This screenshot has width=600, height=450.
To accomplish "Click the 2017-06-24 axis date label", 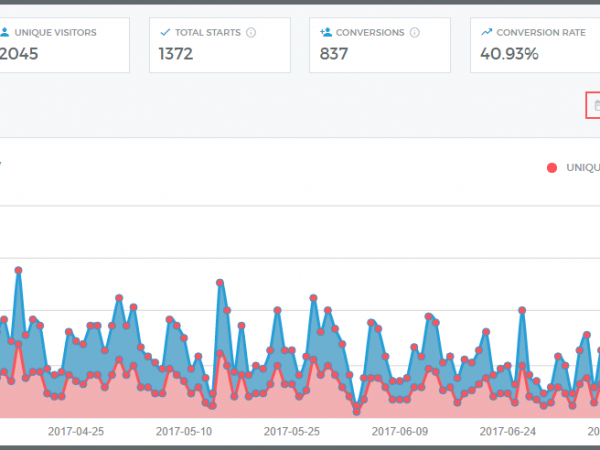I will pos(508,432).
